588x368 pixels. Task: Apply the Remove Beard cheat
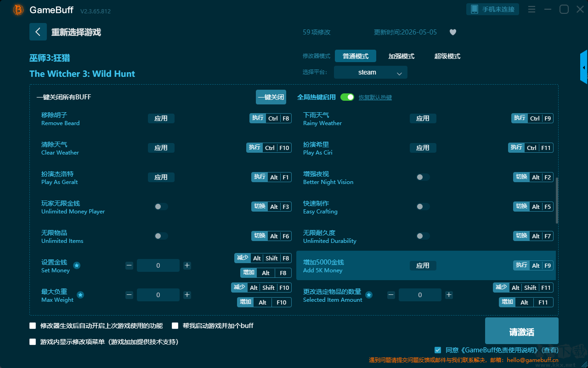[x=161, y=118]
